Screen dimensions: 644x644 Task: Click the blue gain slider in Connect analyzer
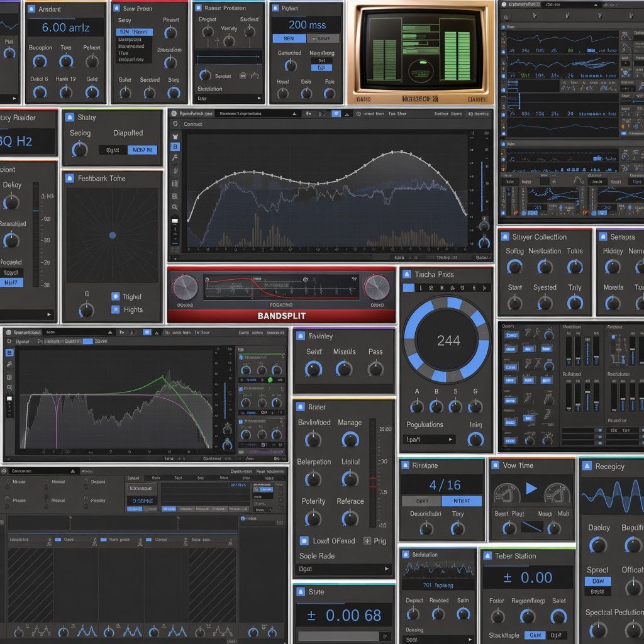(482, 187)
